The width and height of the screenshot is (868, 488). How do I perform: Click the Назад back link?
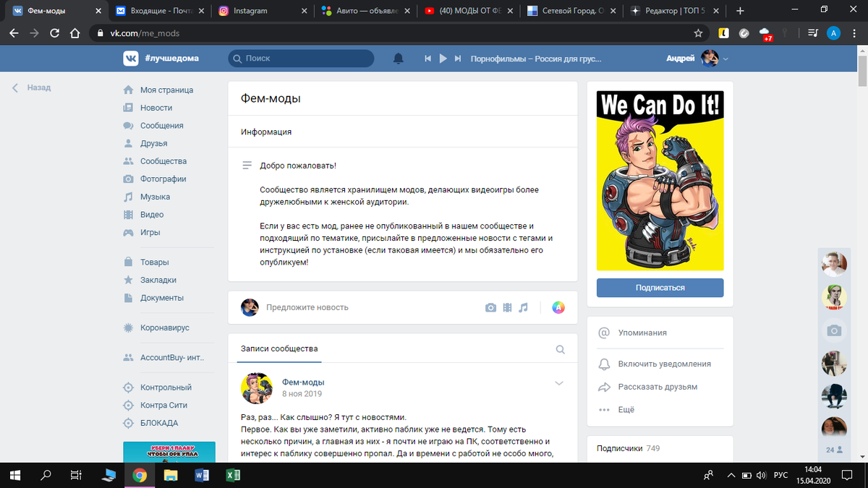click(x=32, y=87)
